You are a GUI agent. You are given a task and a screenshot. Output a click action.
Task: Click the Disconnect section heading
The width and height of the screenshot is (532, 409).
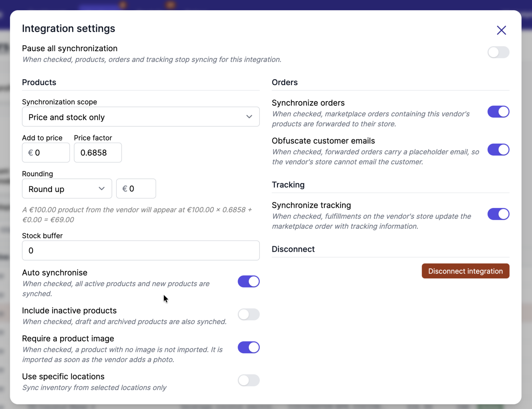[x=293, y=249]
